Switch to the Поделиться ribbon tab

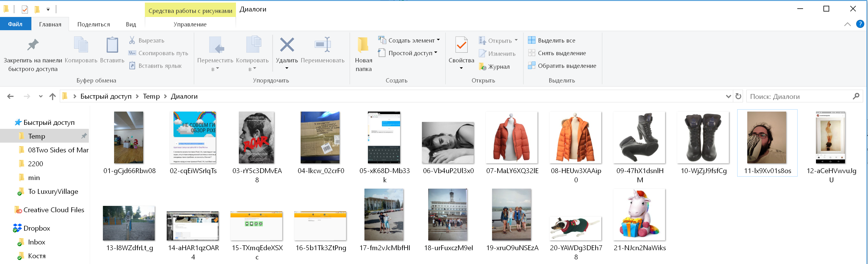[x=94, y=24]
